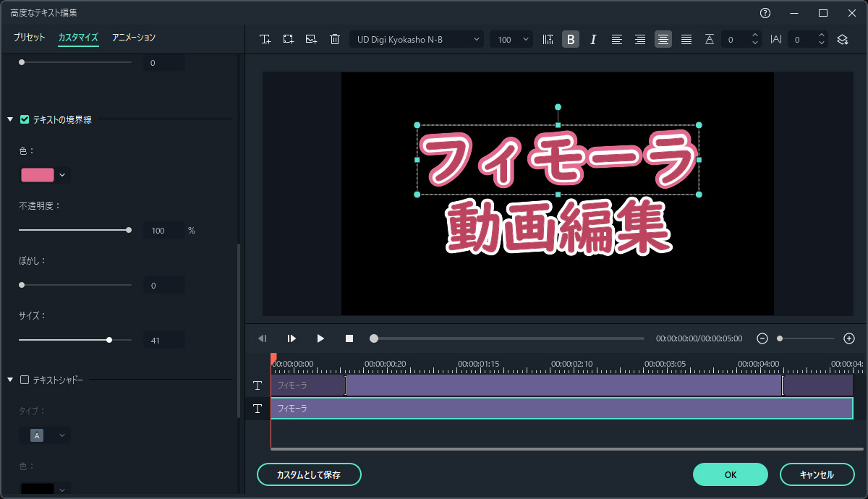Viewport: 868px width, 499px height.
Task: Click the pink border color swatch
Action: click(x=38, y=175)
